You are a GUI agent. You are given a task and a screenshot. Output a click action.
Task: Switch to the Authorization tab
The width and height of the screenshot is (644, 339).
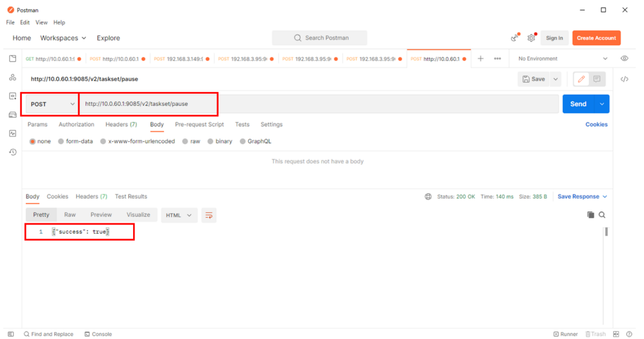(76, 124)
